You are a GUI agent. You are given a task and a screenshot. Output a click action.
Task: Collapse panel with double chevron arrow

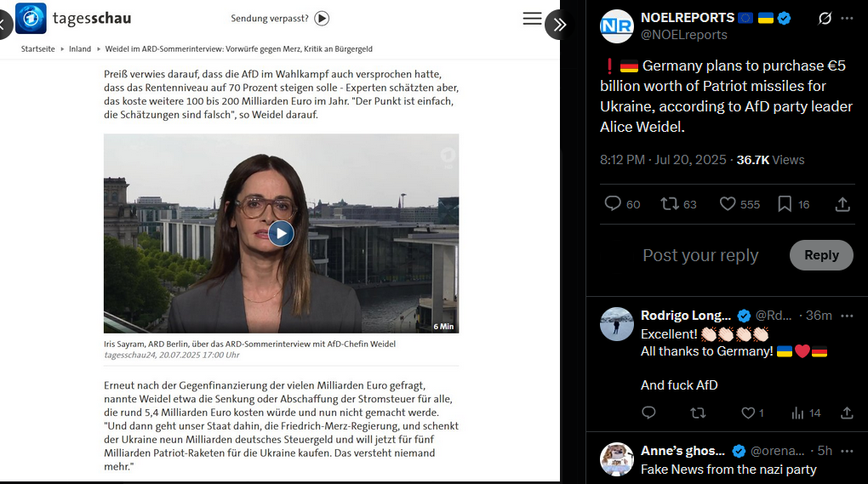pos(559,25)
